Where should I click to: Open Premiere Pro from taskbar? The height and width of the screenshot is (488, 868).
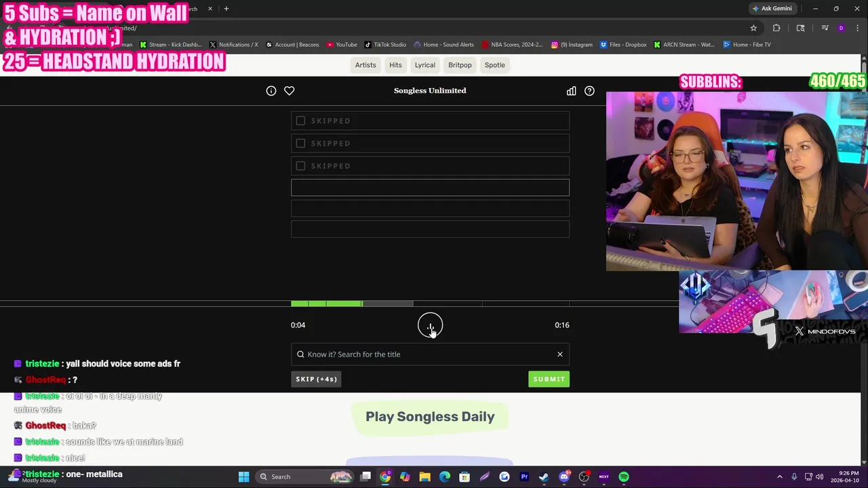click(x=524, y=477)
